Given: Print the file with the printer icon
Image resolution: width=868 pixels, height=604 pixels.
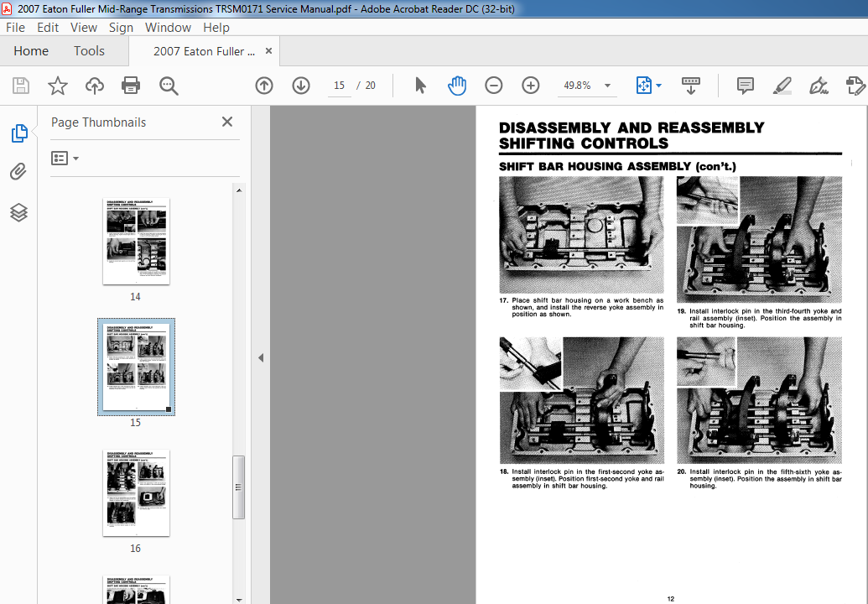Looking at the screenshot, I should point(131,86).
